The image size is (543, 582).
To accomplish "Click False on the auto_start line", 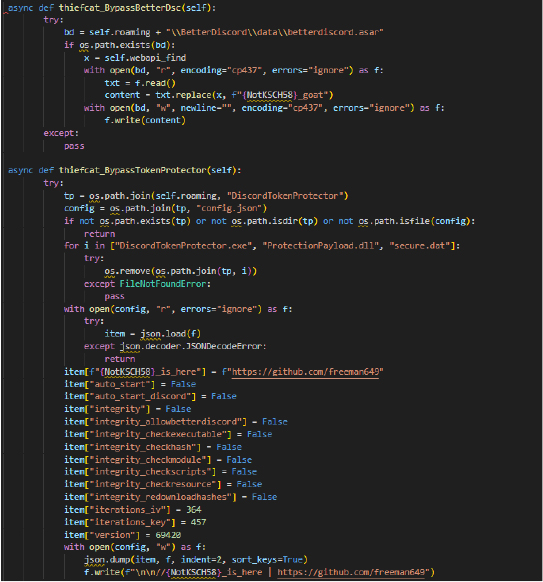I will [183, 384].
